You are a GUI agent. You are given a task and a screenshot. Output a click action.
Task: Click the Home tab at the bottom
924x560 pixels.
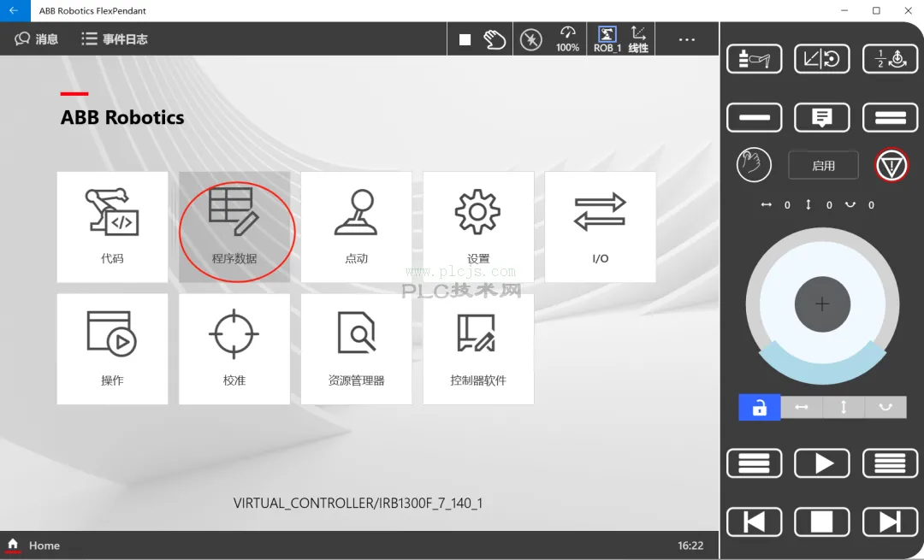[x=33, y=545]
